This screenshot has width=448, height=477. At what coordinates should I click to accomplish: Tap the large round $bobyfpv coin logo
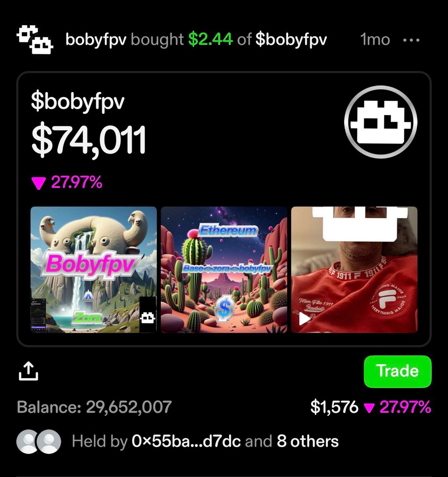381,122
